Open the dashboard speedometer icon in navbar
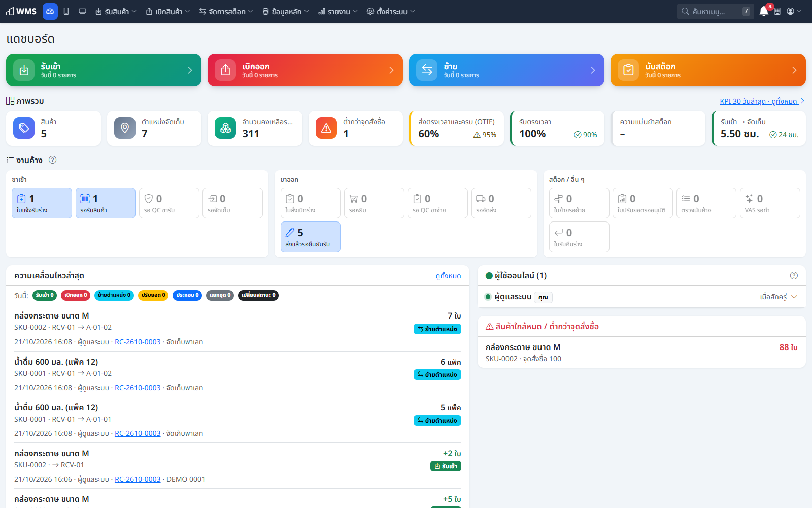The width and height of the screenshot is (812, 508). click(x=50, y=11)
